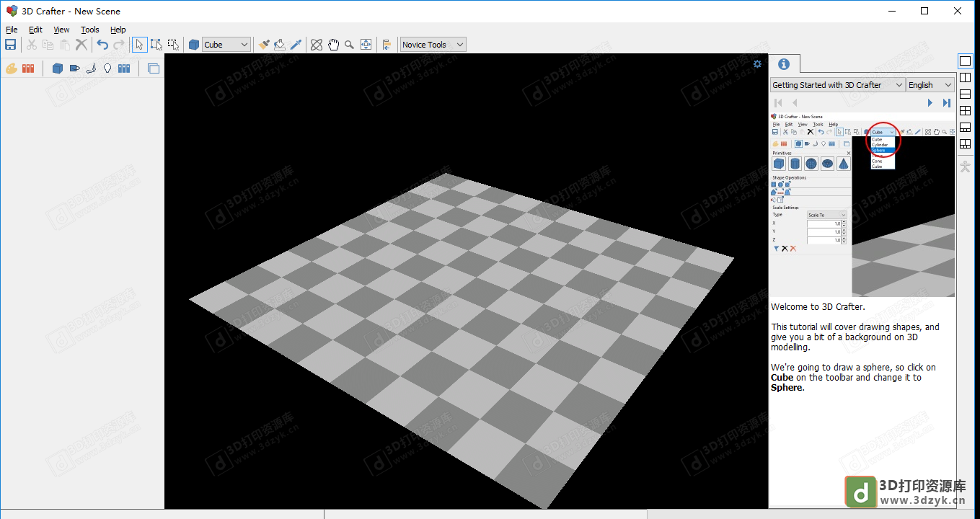Open viewport settings gear icon
The height and width of the screenshot is (519, 980).
[x=757, y=64]
